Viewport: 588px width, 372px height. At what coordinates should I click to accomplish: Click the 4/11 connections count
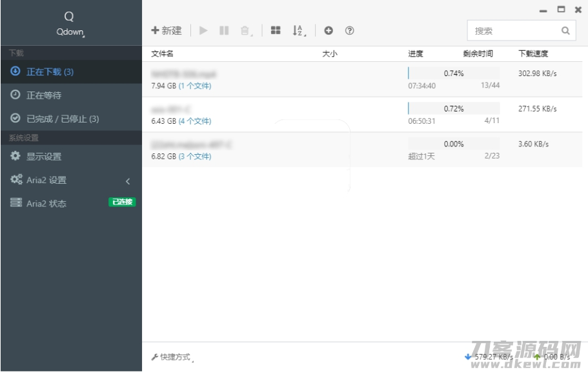coord(492,121)
